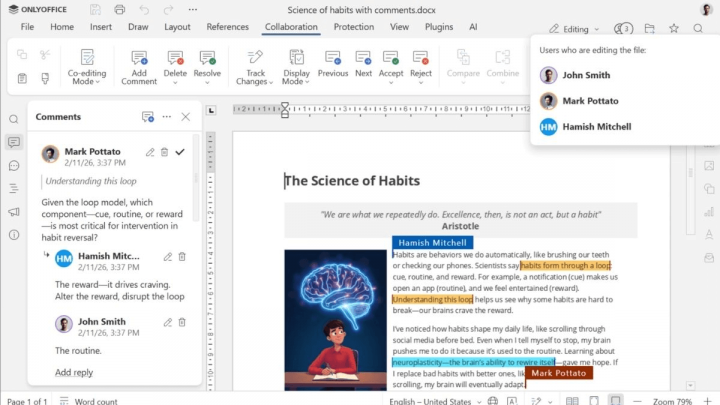Switch to the Protection tab
Viewport: 720px width, 405px height.
(354, 27)
